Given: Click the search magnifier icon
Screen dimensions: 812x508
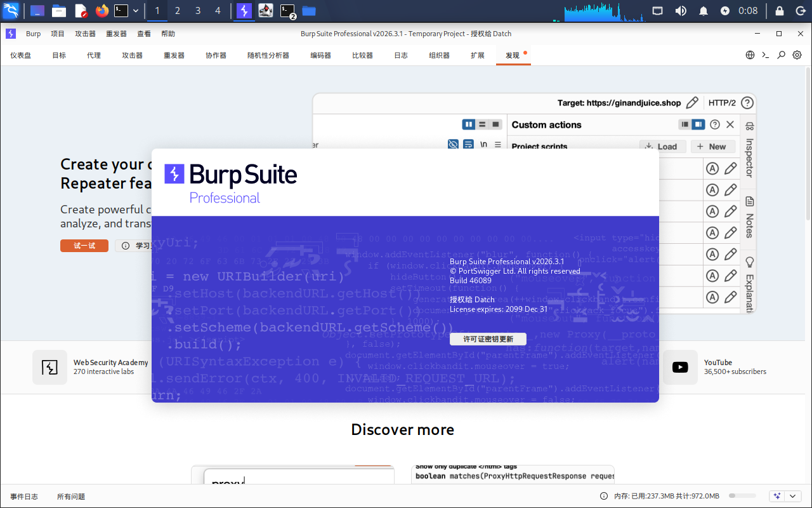Looking at the screenshot, I should [782, 55].
